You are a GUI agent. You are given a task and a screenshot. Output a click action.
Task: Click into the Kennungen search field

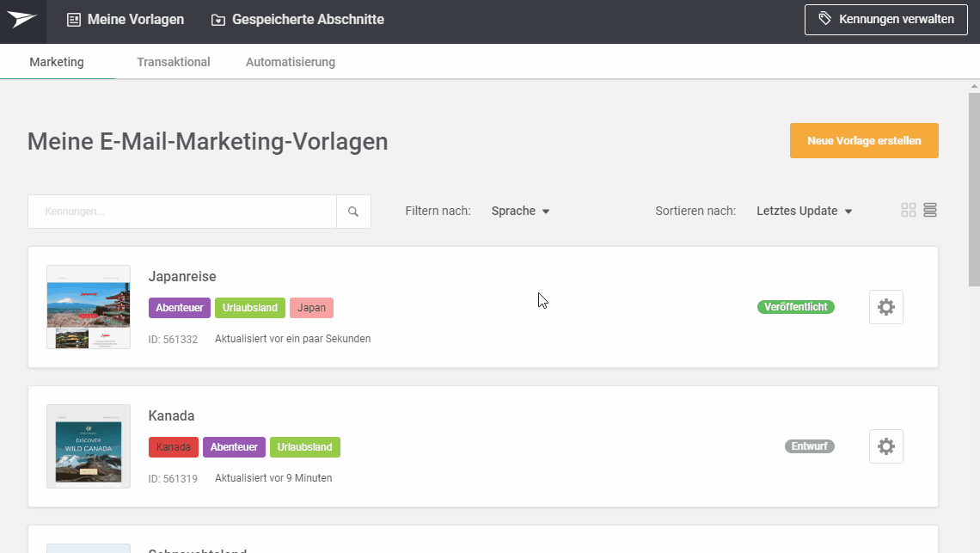(x=182, y=212)
